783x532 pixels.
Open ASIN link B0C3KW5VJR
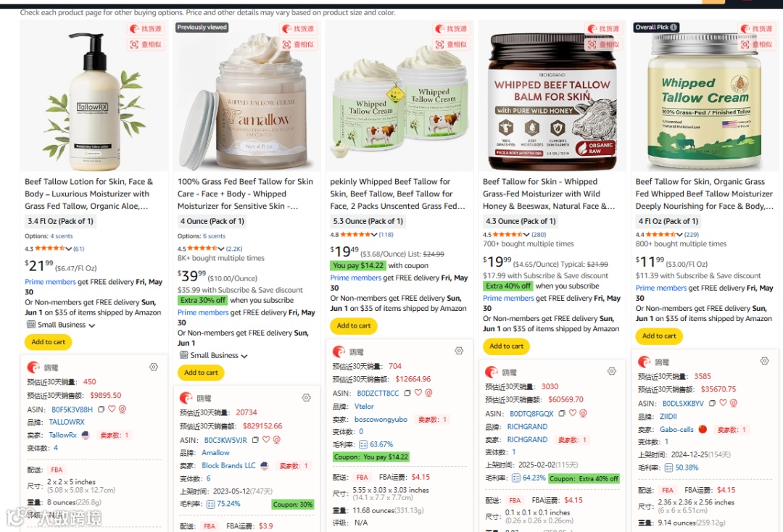coord(225,440)
